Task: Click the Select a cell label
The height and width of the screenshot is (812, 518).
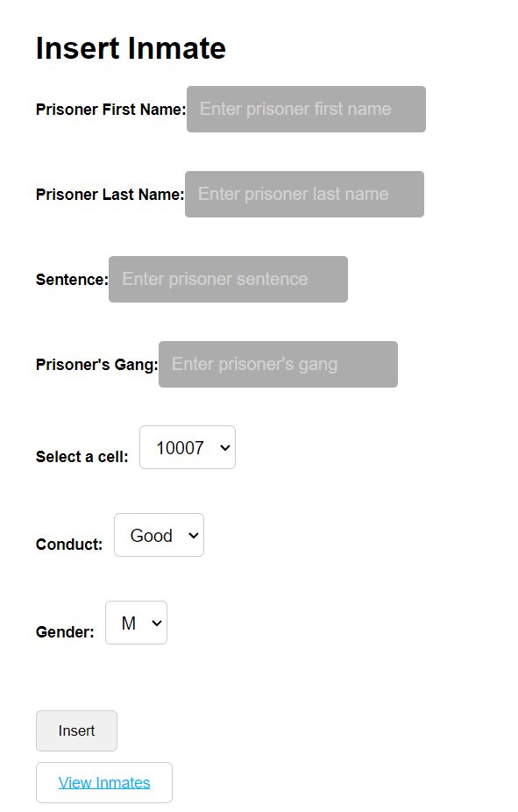Action: [82, 457]
